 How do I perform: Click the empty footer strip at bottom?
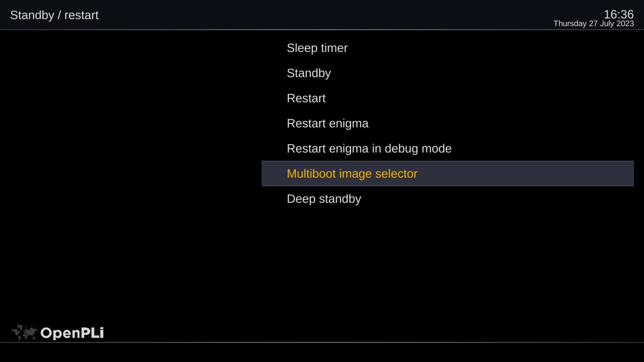click(x=322, y=353)
